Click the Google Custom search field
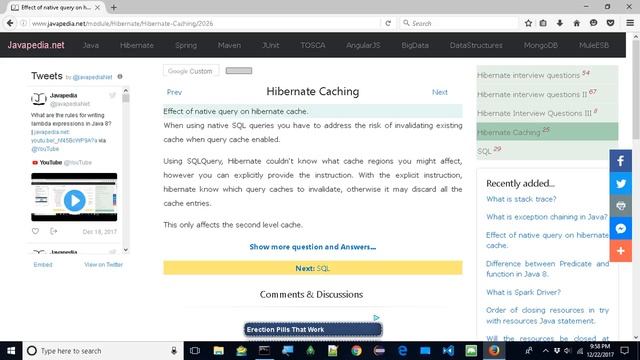640x360 pixels. click(x=191, y=71)
